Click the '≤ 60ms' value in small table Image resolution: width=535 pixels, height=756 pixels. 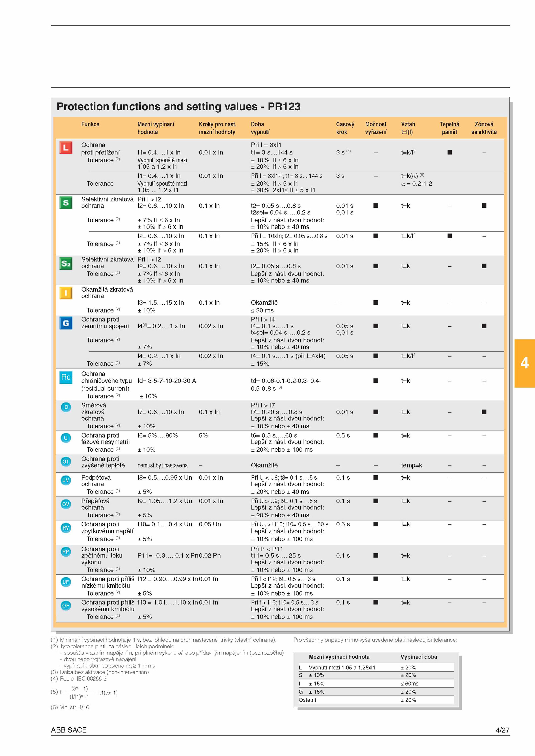pos(409,684)
